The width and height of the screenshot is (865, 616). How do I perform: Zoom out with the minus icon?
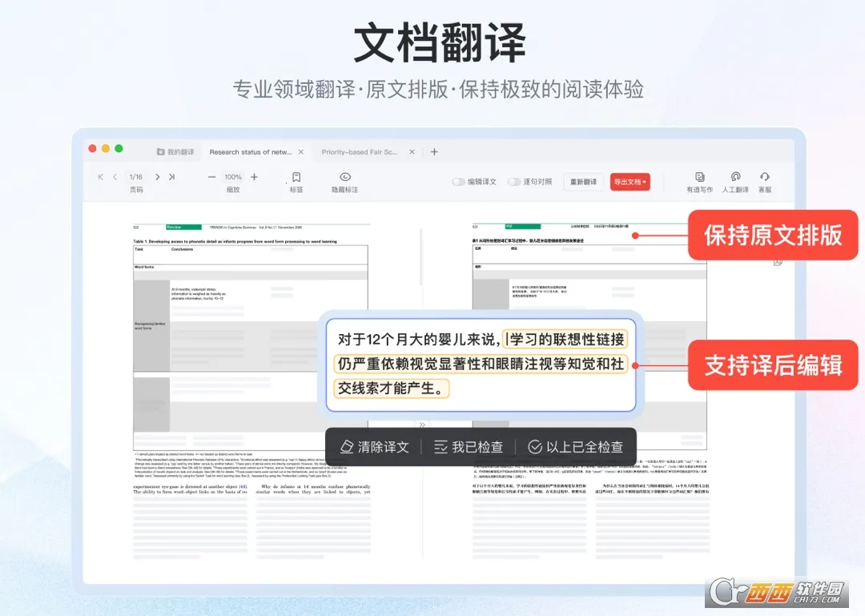(211, 177)
